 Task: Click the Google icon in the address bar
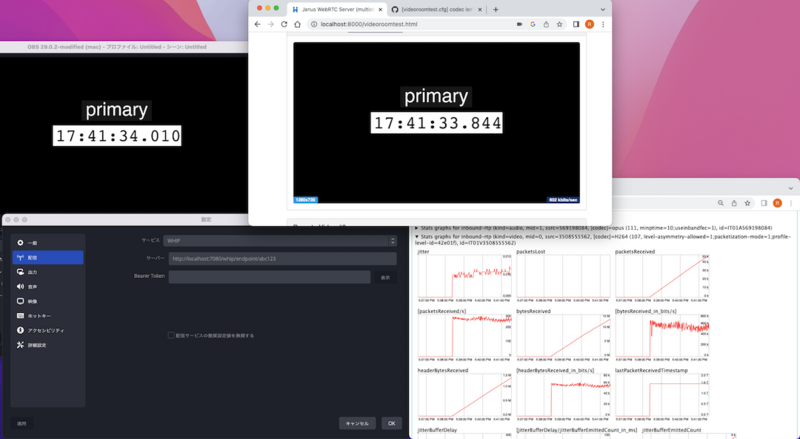pos(533,24)
